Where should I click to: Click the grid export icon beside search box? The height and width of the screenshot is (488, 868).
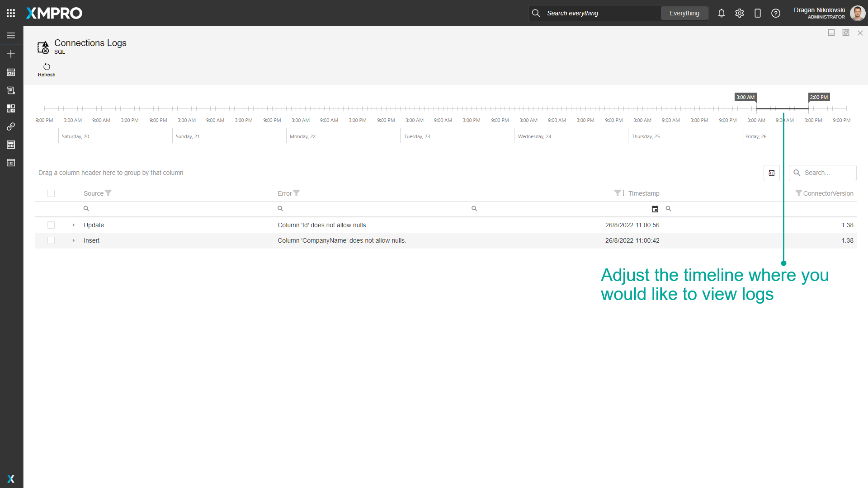[771, 173]
